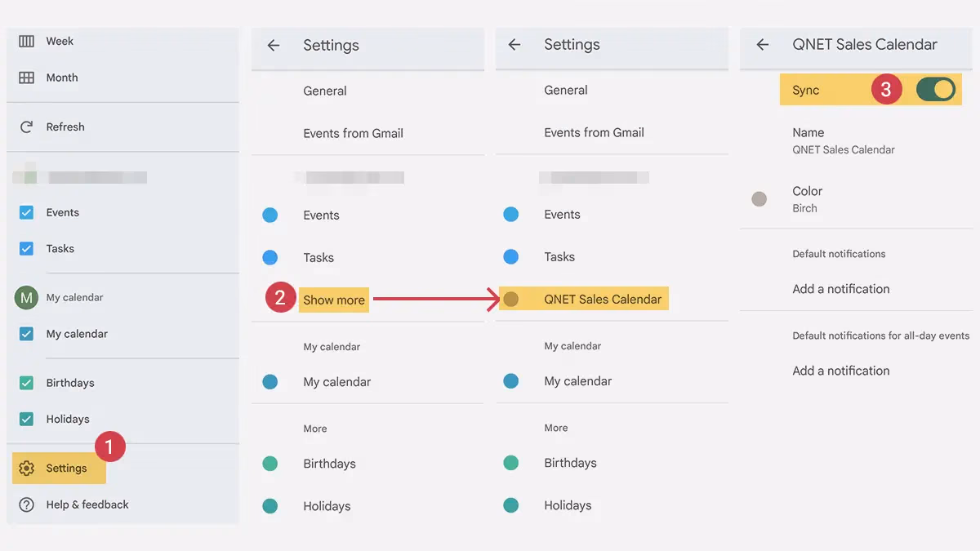Add a notification under Default notifications
Viewport: 980px width, 551px height.
click(841, 289)
